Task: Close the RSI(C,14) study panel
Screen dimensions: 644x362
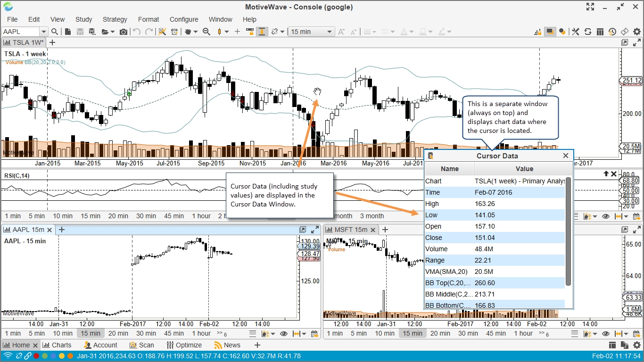Action: (614, 174)
